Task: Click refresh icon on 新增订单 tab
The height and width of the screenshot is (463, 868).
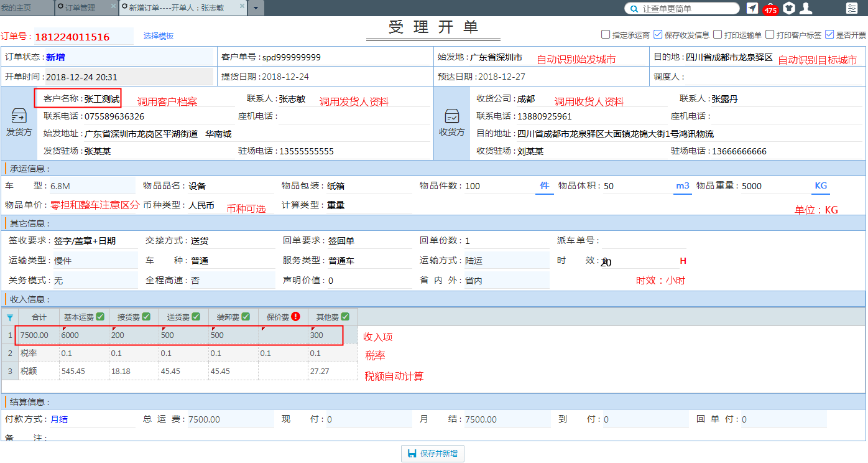Action: click(x=124, y=7)
